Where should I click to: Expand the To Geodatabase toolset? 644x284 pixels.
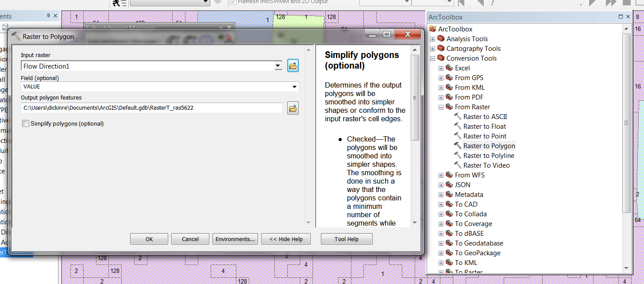pyautogui.click(x=441, y=243)
